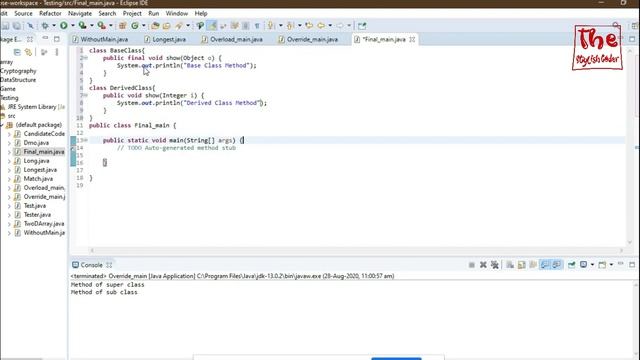
Task: Click Last Edit Location arrow icon
Action: 309,25
